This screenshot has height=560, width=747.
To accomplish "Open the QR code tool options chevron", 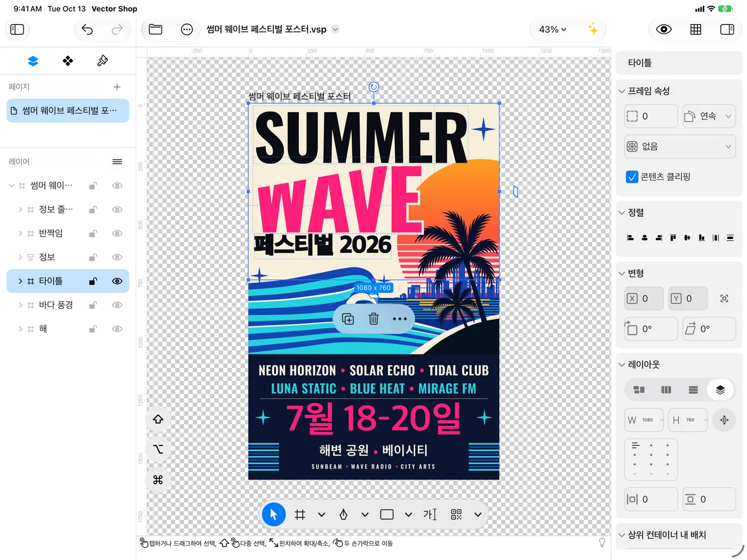I will 478,515.
